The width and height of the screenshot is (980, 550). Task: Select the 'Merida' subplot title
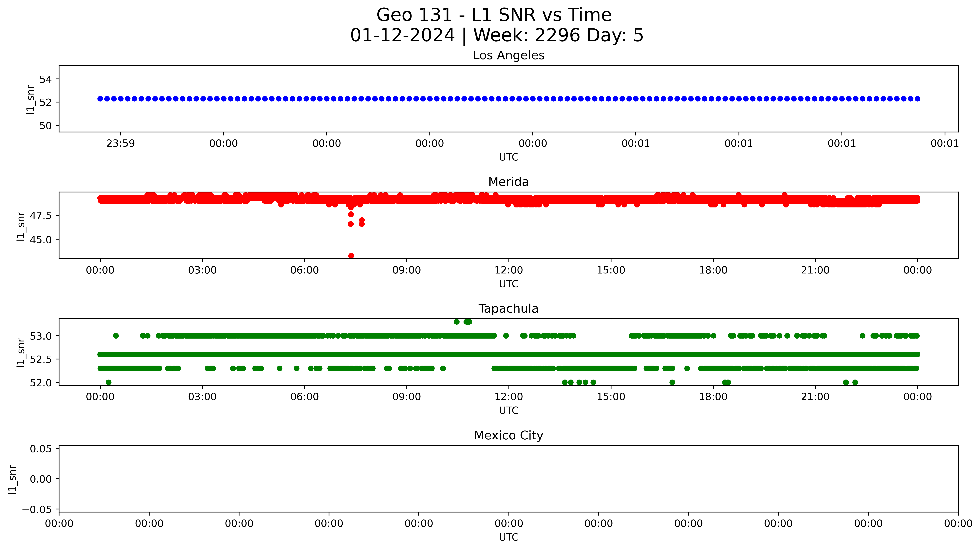(509, 182)
